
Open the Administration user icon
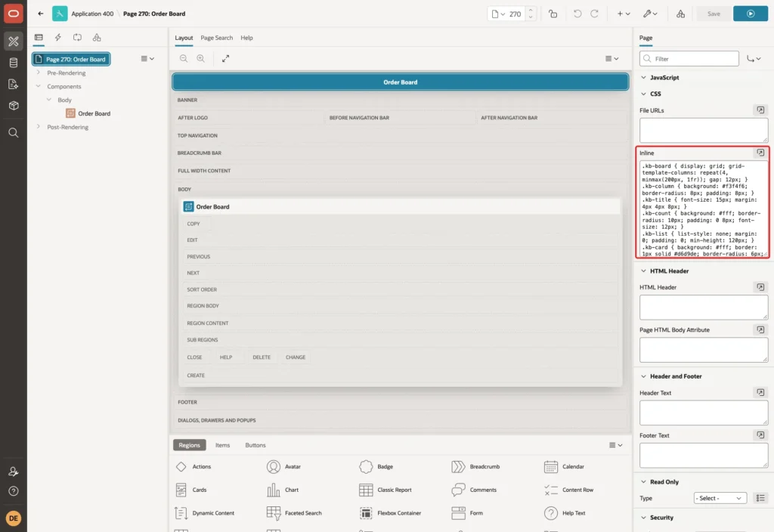pyautogui.click(x=14, y=472)
